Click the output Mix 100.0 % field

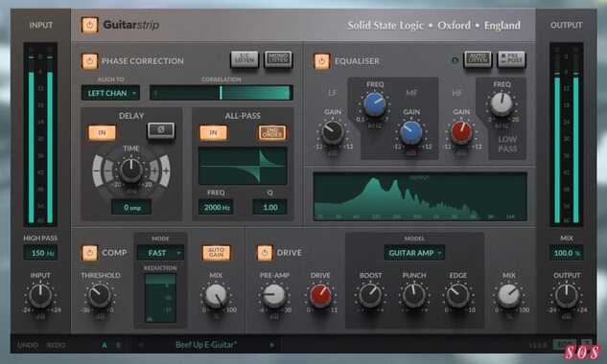pos(567,253)
